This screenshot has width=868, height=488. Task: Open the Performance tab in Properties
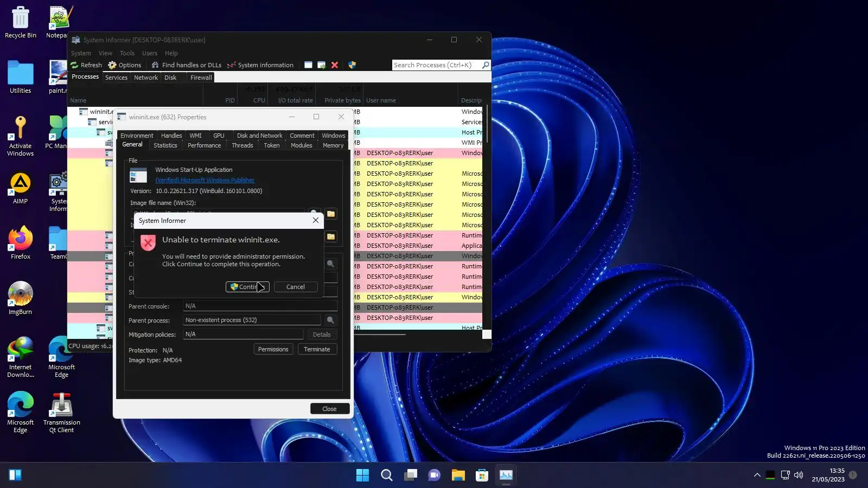click(x=204, y=145)
